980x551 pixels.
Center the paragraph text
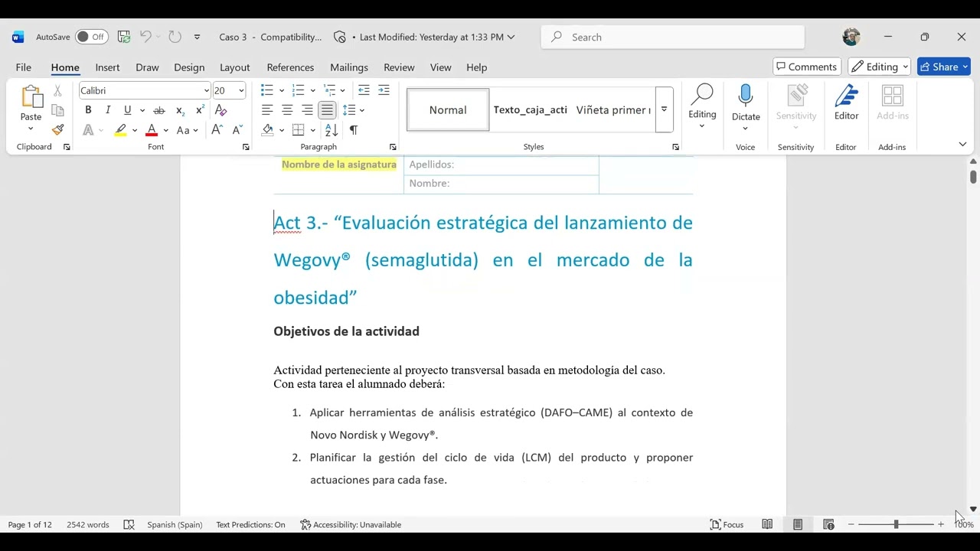[287, 110]
